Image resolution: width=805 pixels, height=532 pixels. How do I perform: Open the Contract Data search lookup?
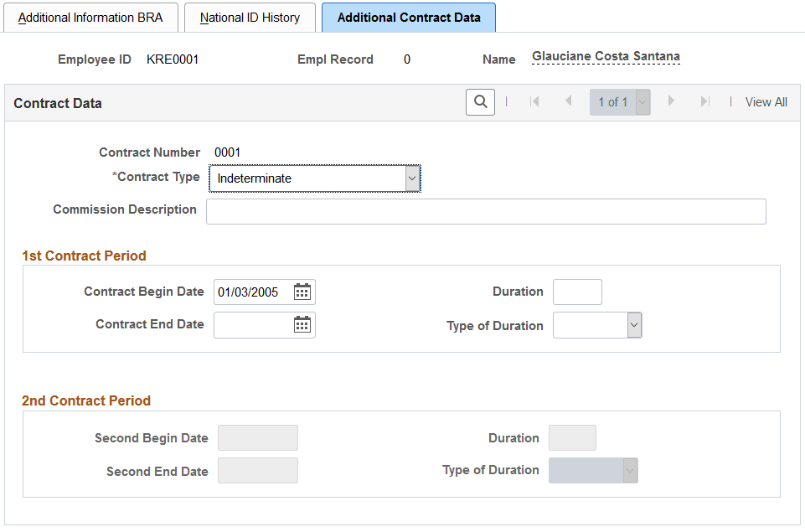[479, 101]
